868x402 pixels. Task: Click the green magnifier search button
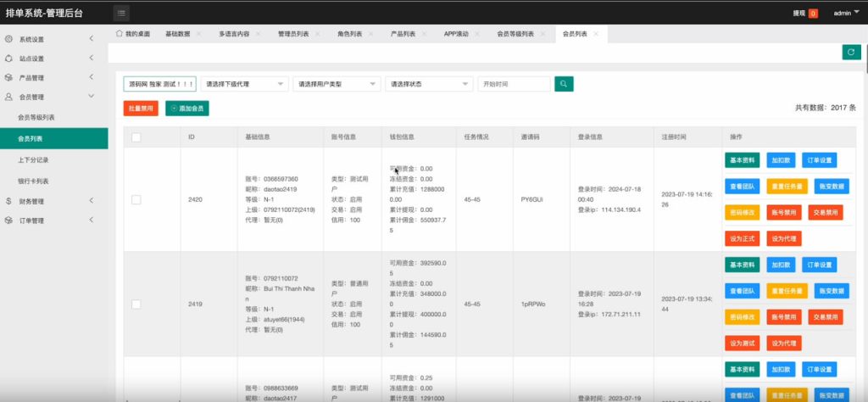pos(564,84)
